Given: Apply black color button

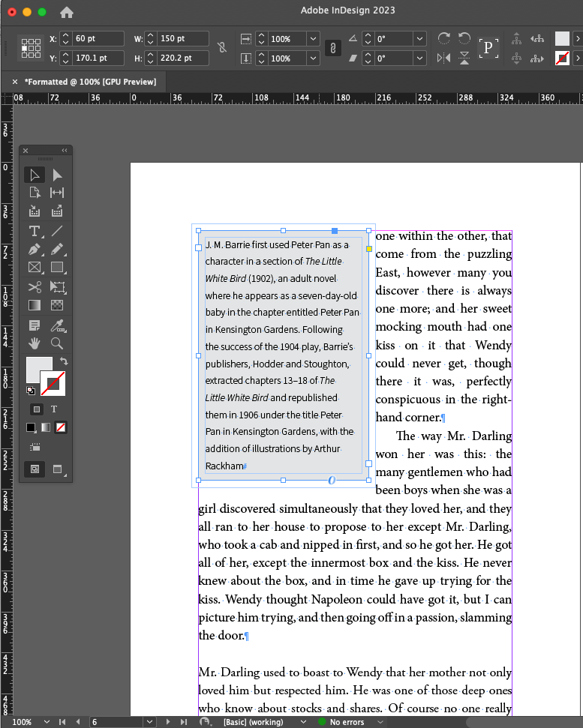Looking at the screenshot, I should point(31,427).
